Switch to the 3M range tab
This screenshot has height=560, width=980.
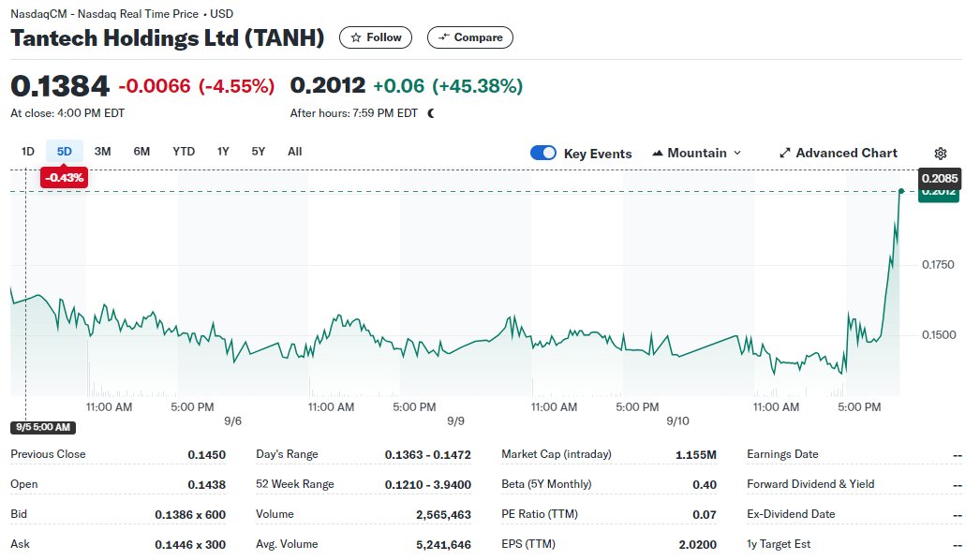click(x=102, y=152)
